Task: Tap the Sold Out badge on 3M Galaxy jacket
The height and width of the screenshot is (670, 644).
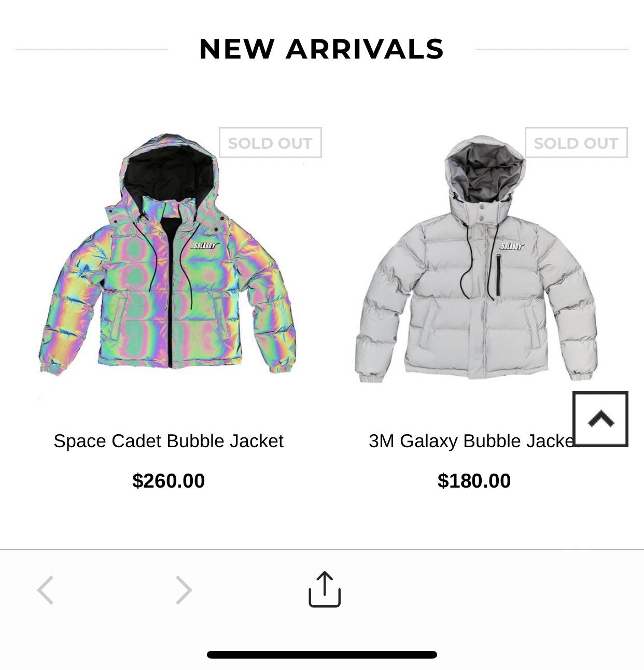Action: 576,142
